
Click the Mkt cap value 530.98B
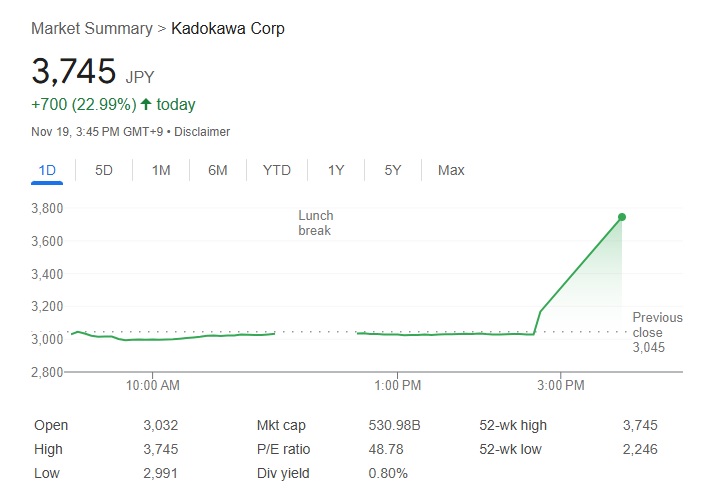(395, 425)
